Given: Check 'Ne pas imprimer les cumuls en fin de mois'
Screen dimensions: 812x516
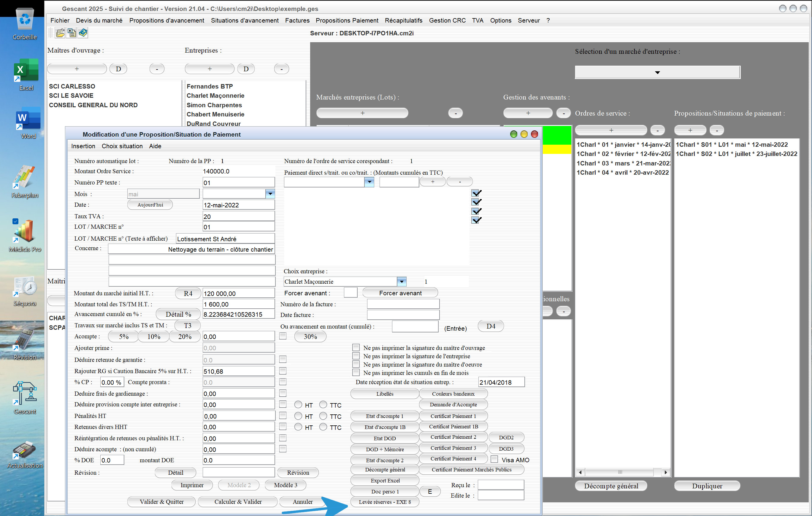Looking at the screenshot, I should tap(356, 373).
